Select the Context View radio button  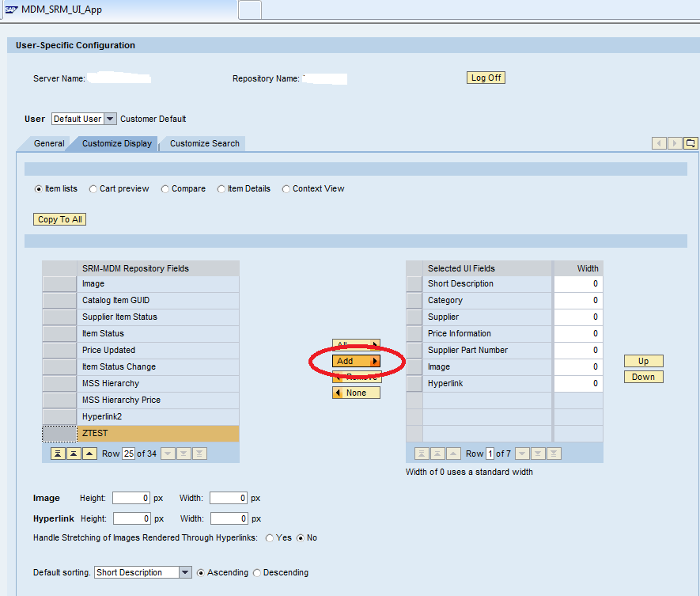click(286, 189)
